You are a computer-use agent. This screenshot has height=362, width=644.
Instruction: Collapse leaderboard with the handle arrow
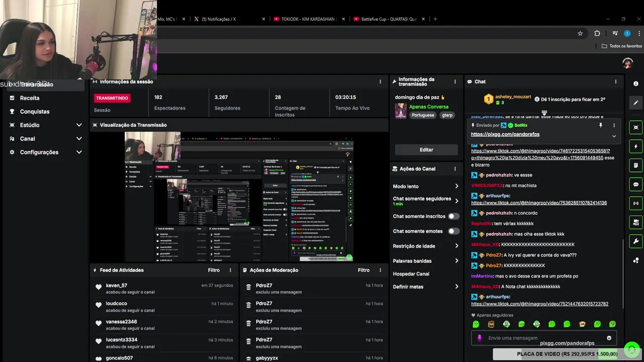pos(544,113)
